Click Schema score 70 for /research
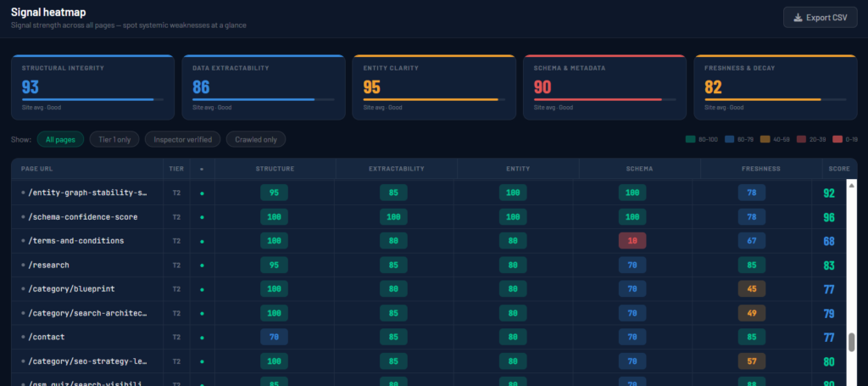Image resolution: width=868 pixels, height=386 pixels. 632,266
